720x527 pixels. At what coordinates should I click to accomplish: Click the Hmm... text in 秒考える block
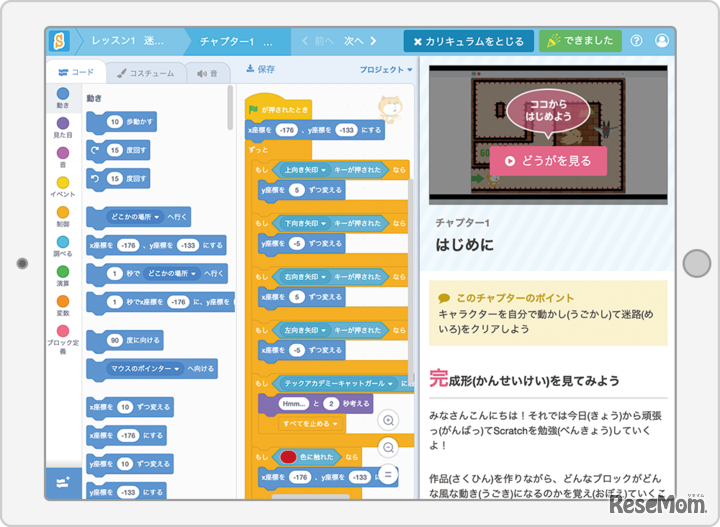pos(294,404)
